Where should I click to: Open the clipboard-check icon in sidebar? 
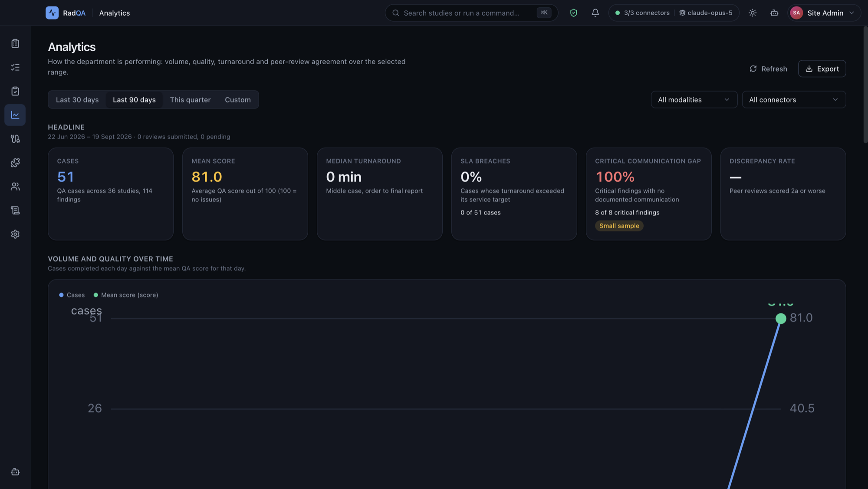coord(15,91)
